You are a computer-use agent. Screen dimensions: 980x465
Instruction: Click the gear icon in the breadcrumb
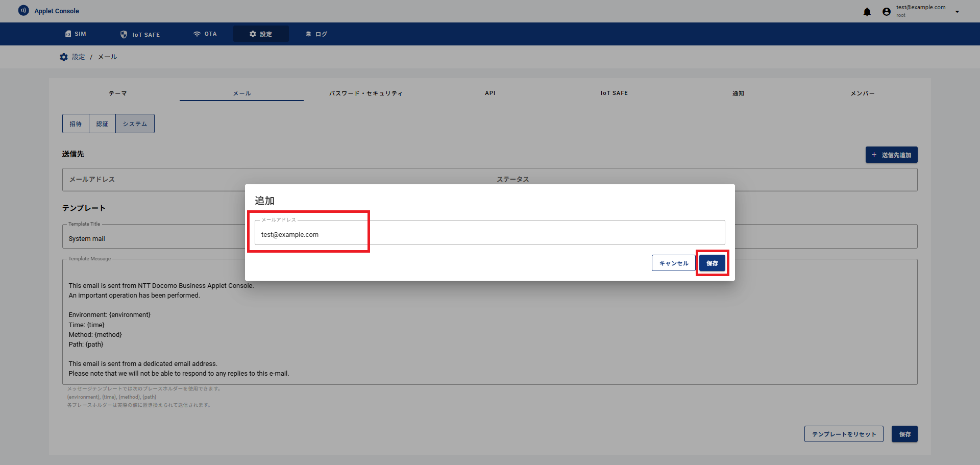point(64,57)
